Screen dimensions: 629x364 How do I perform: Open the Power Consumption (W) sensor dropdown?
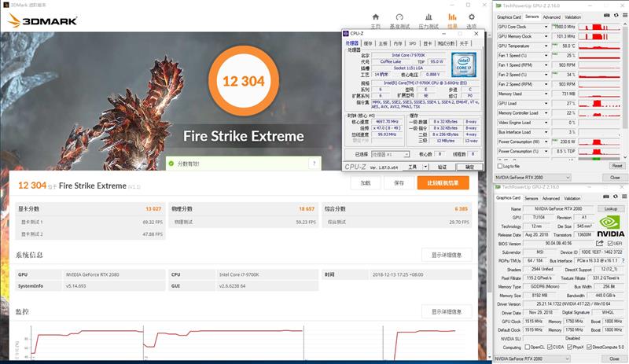[x=546, y=142]
